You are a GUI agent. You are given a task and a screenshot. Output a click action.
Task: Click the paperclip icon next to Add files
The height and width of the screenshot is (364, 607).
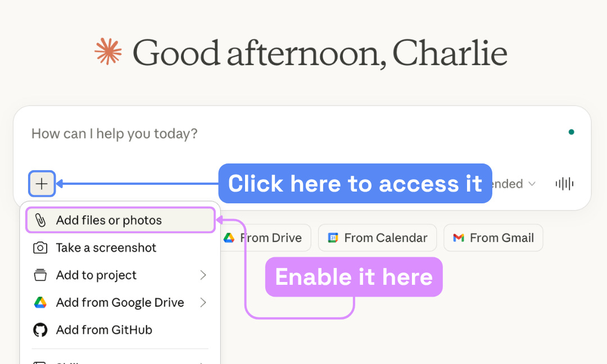(x=39, y=220)
